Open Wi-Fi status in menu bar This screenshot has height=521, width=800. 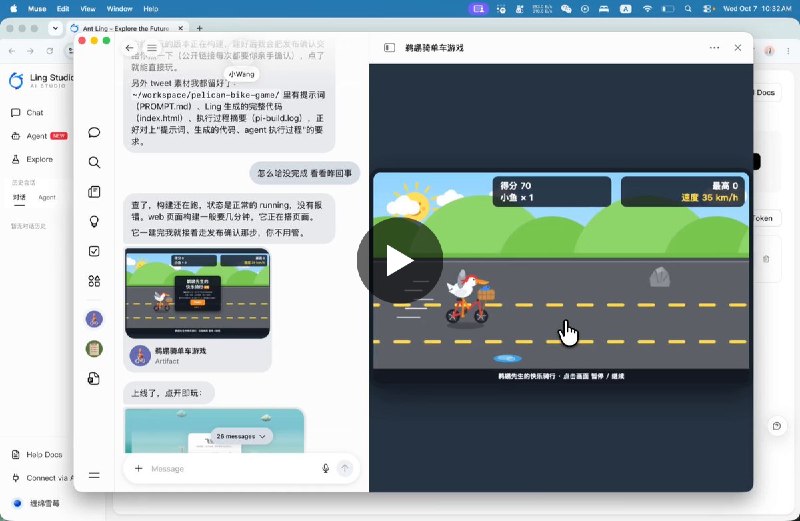[647, 9]
